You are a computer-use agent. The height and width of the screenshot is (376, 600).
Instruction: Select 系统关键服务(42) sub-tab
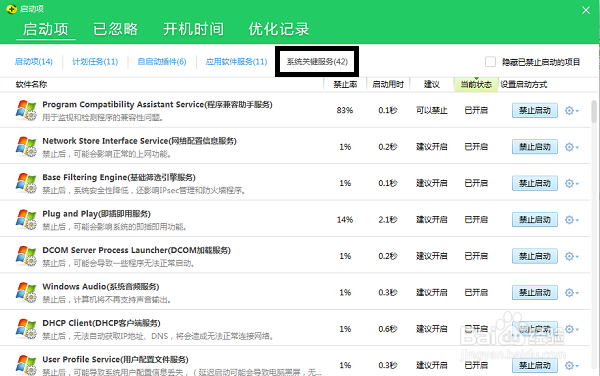pos(317,62)
